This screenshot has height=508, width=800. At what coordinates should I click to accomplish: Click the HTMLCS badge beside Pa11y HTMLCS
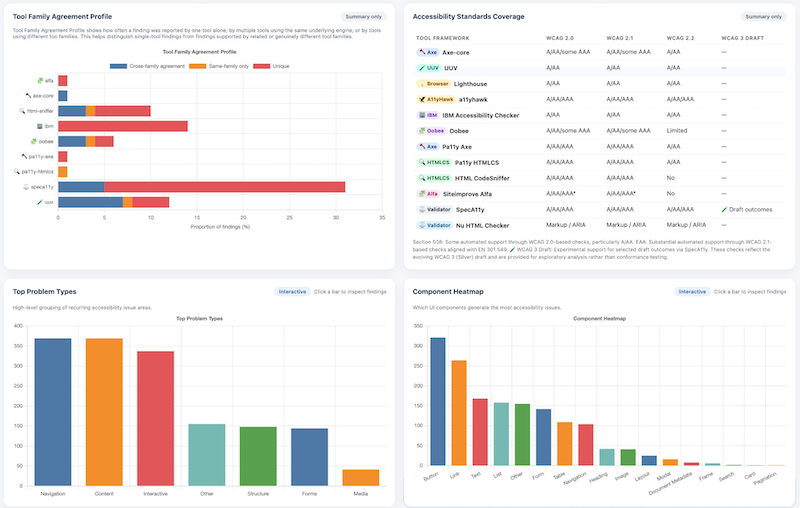click(434, 162)
